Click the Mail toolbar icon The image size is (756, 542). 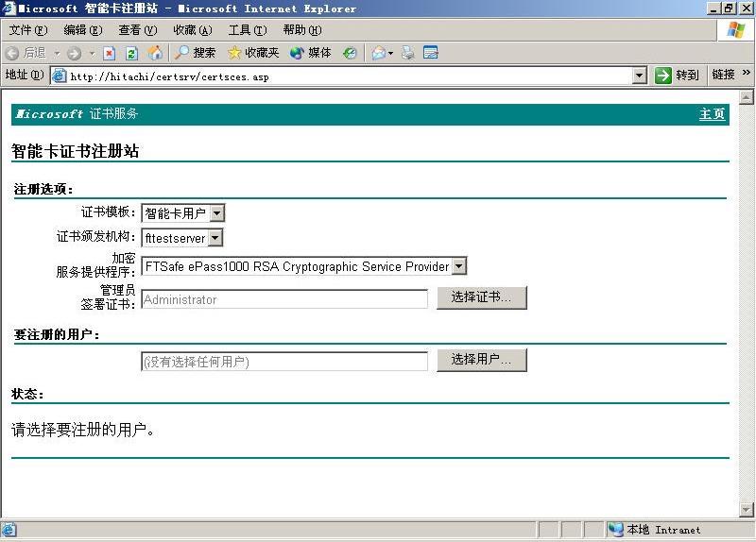[x=380, y=53]
